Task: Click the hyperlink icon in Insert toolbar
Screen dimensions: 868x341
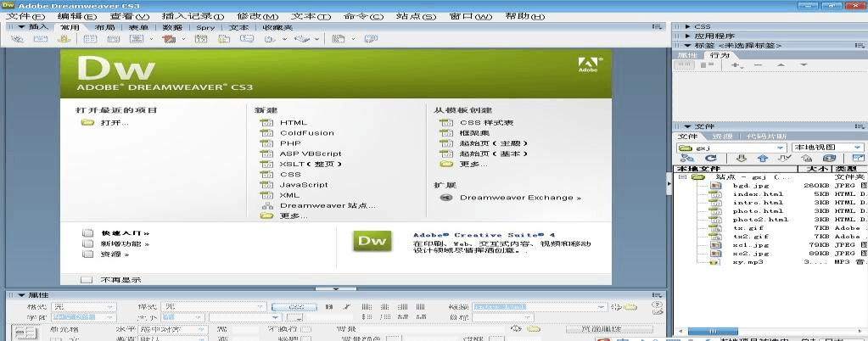Action: coord(17,39)
